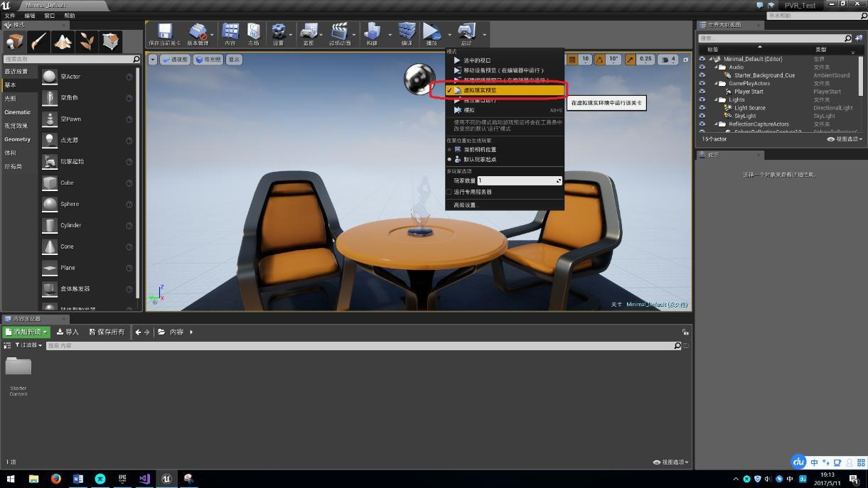
Task: Open Firefox from the Windows taskbar
Action: tap(55, 479)
